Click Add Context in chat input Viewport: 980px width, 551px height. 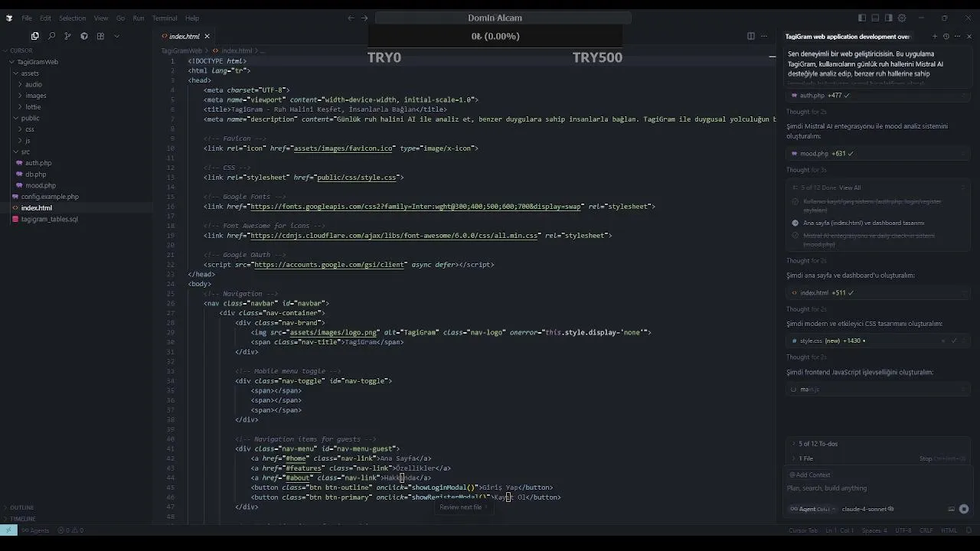point(810,474)
